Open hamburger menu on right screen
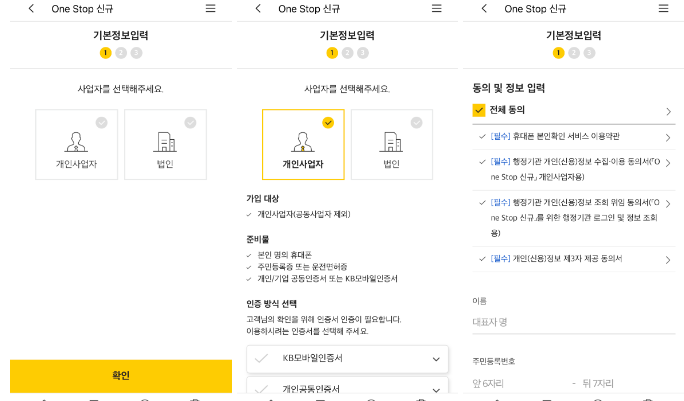 (663, 8)
